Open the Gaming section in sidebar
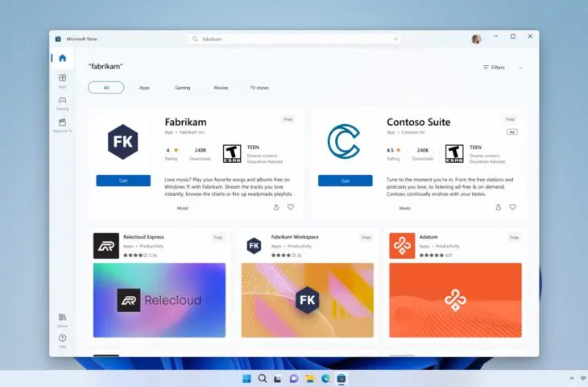This screenshot has width=588, height=387. (62, 103)
